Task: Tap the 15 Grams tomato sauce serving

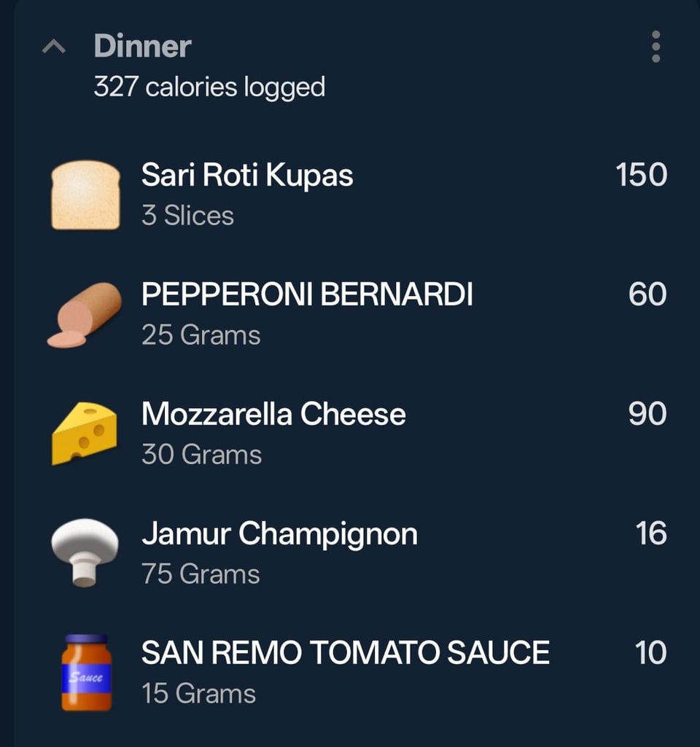Action: pyautogui.click(x=198, y=693)
